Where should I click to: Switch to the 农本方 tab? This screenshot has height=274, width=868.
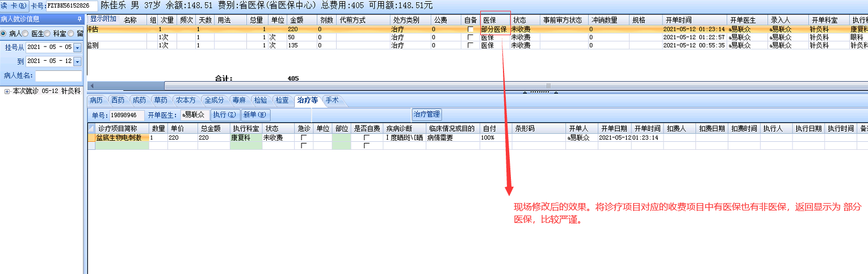(186, 100)
